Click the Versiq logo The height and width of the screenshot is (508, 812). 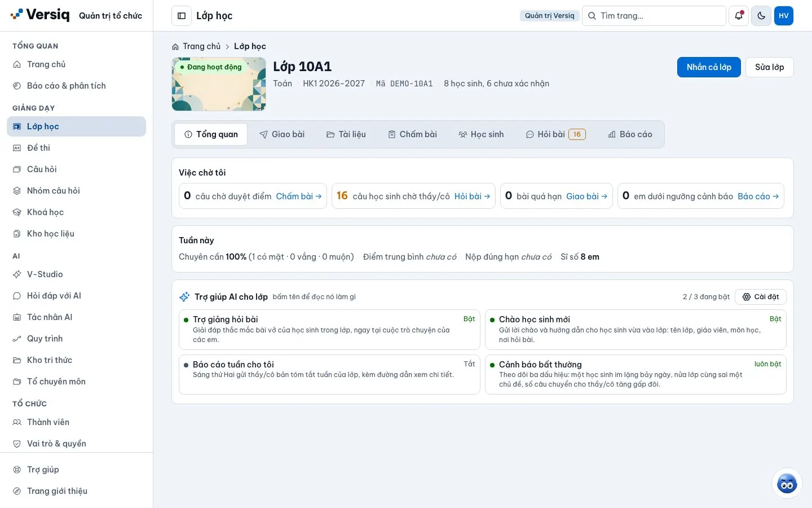point(40,15)
